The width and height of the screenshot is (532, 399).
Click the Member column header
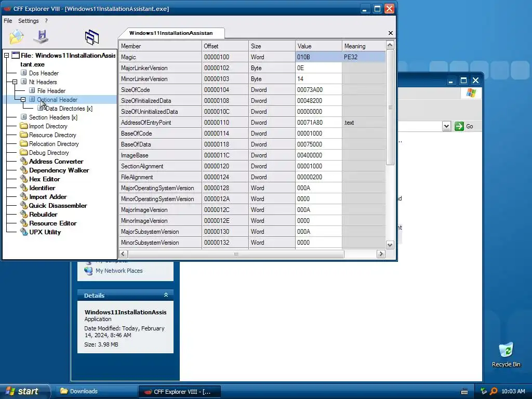pyautogui.click(x=160, y=46)
